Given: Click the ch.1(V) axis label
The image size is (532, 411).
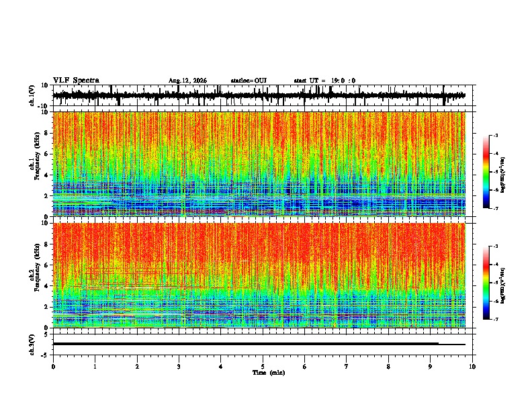Looking at the screenshot, I should [x=32, y=95].
